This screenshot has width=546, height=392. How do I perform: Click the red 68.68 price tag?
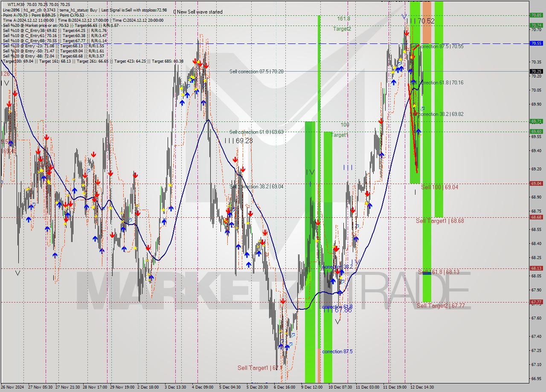tap(536, 217)
